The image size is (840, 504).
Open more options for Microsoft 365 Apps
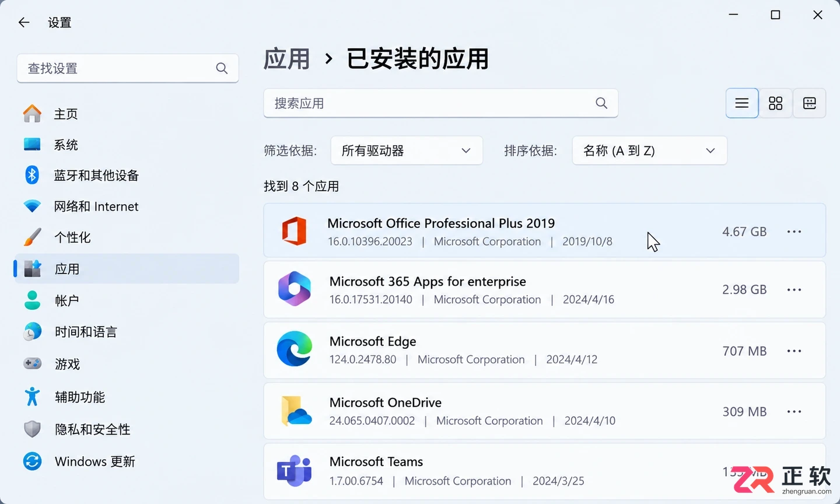point(794,290)
